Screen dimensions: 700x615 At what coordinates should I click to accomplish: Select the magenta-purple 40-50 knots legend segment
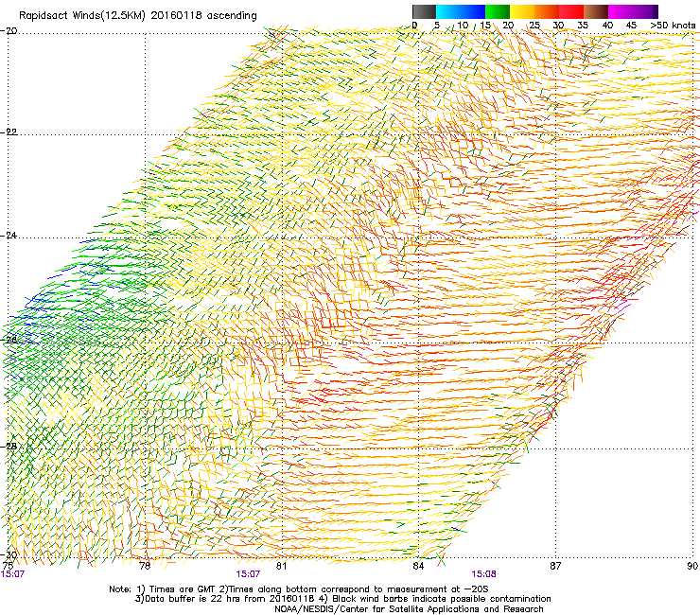click(x=633, y=11)
